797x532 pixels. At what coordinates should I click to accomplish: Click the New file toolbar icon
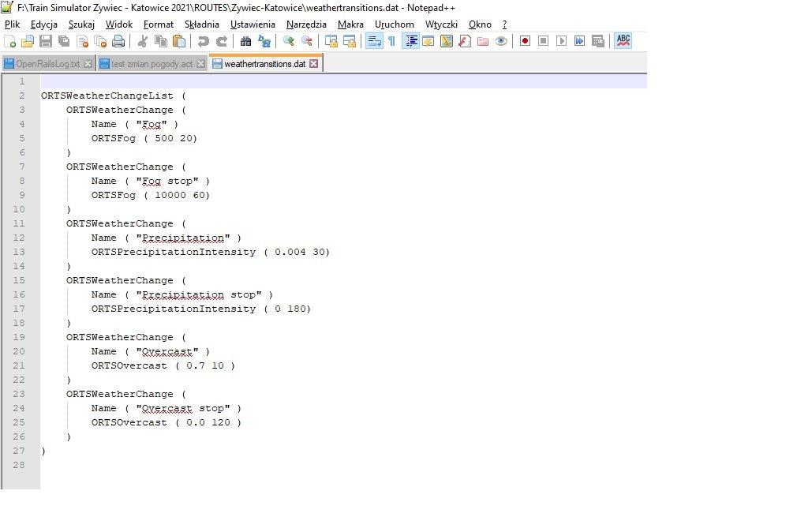coord(9,41)
